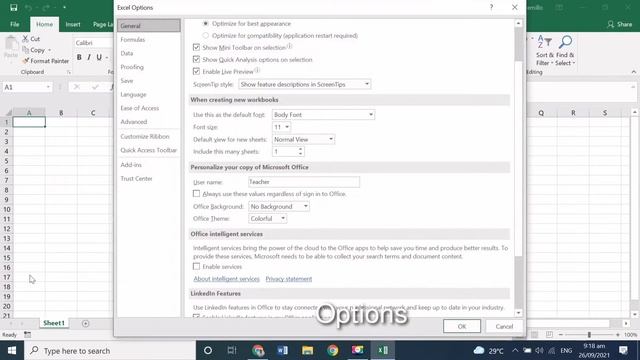The image size is (640, 360).
Task: Open the notification center icon
Action: point(623,350)
